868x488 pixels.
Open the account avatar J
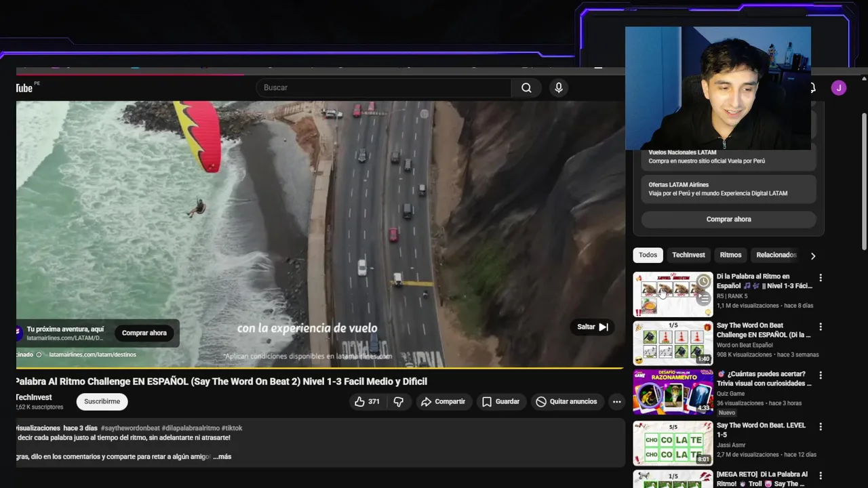pyautogui.click(x=839, y=87)
